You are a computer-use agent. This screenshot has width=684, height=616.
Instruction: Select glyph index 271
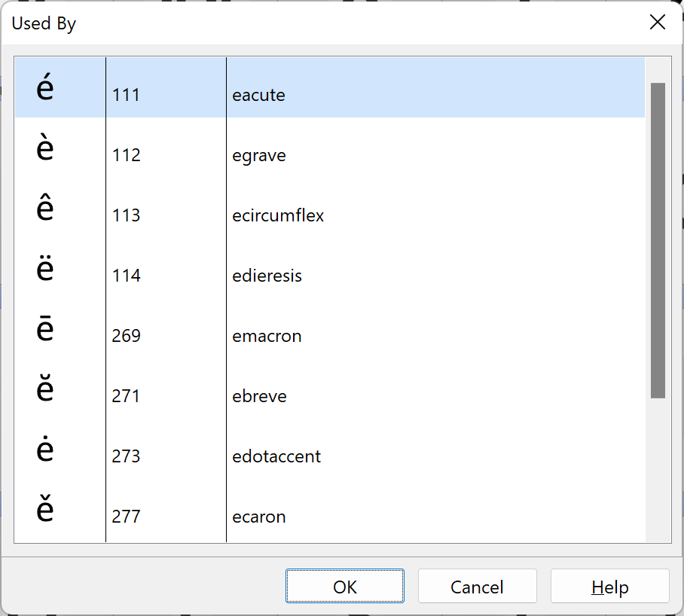coord(126,397)
